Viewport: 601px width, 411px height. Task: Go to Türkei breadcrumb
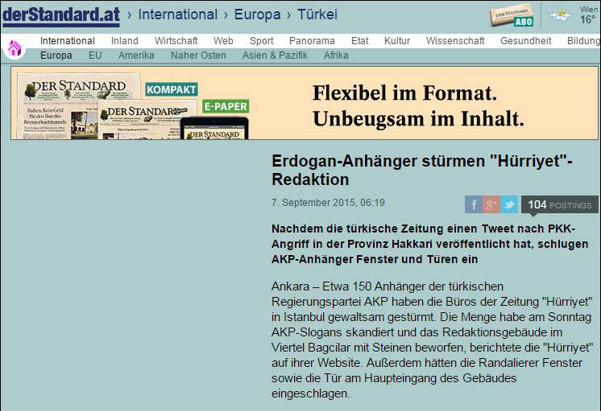pos(317,15)
